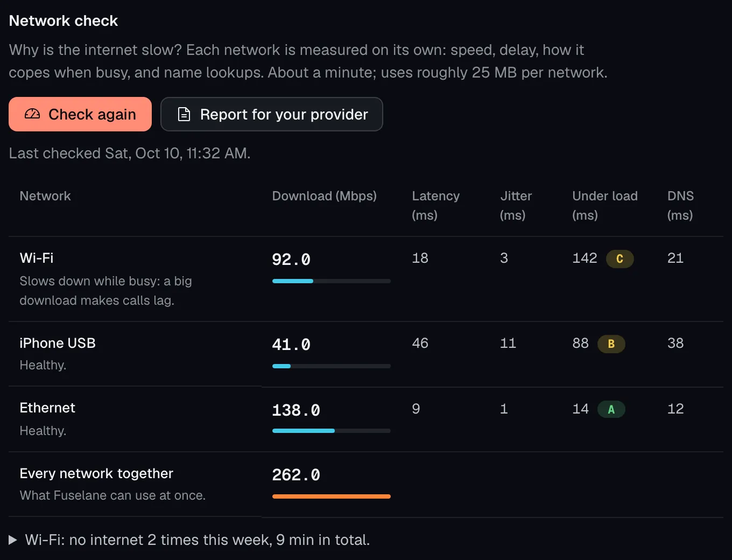732x560 pixels.
Task: Click the Wi-Fi latency value 18
Action: pyautogui.click(x=420, y=258)
